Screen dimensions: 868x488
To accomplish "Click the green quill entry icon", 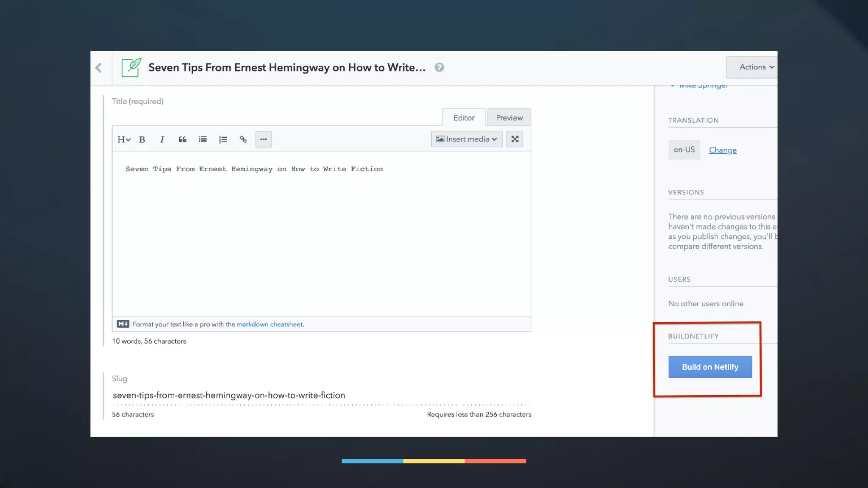I will coord(131,68).
